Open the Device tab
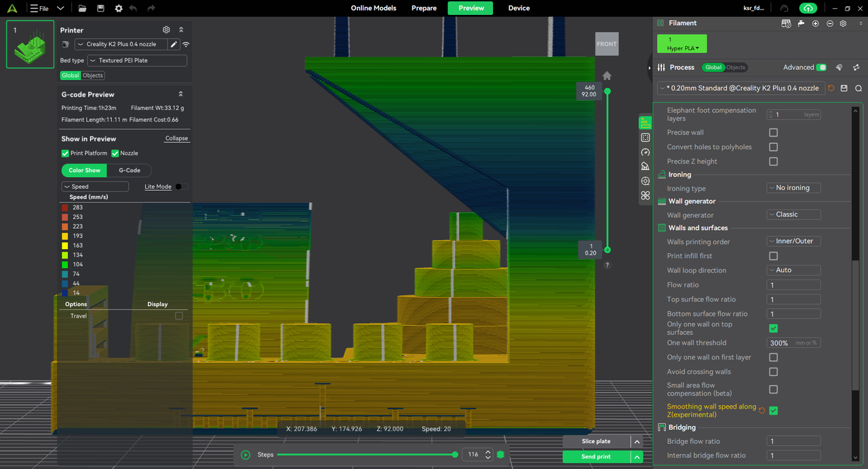868x469 pixels. pyautogui.click(x=519, y=8)
